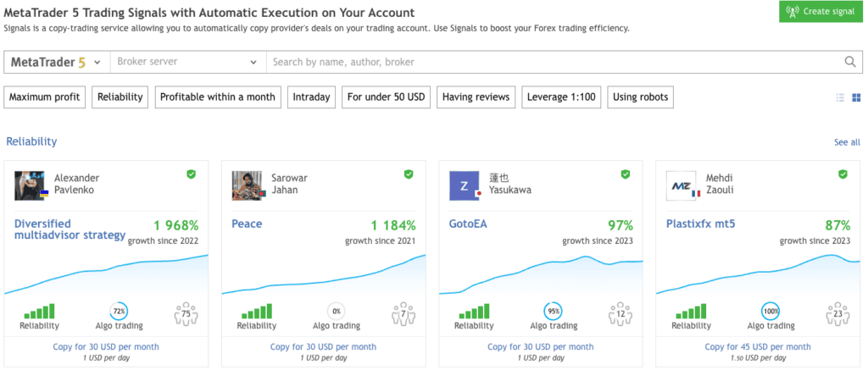Click the 95% algo trading gauge

554,312
